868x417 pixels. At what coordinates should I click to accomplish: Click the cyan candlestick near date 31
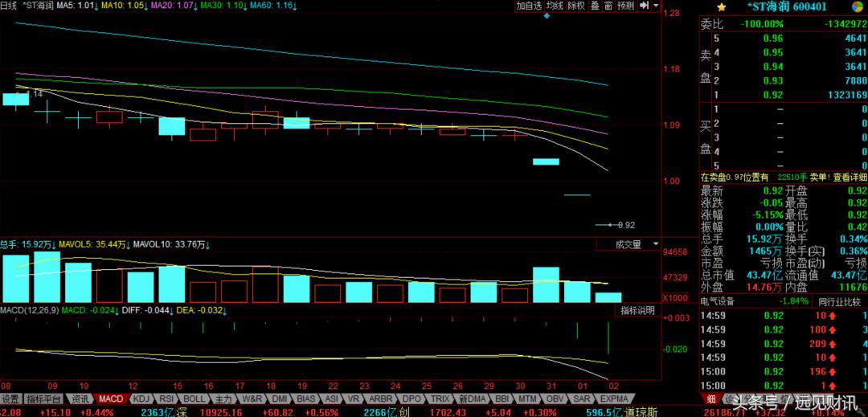545,161
